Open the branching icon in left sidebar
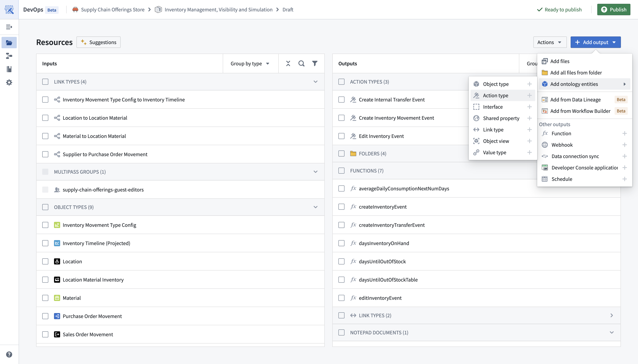The height and width of the screenshot is (364, 638). pos(9,56)
